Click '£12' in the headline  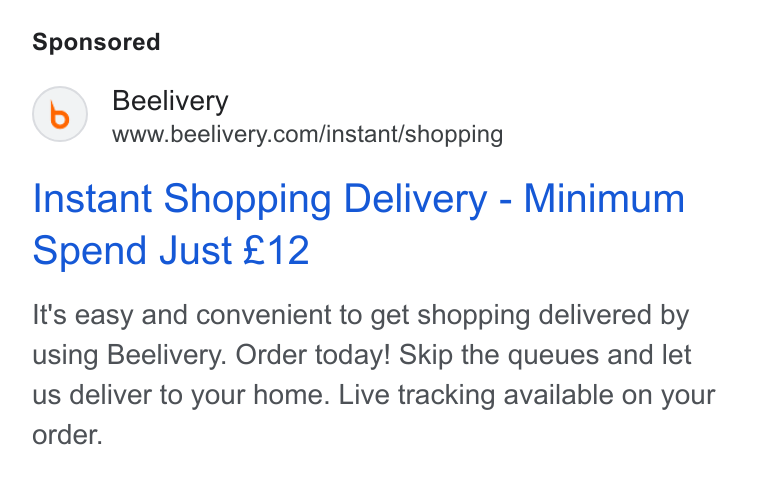pyautogui.click(x=276, y=250)
